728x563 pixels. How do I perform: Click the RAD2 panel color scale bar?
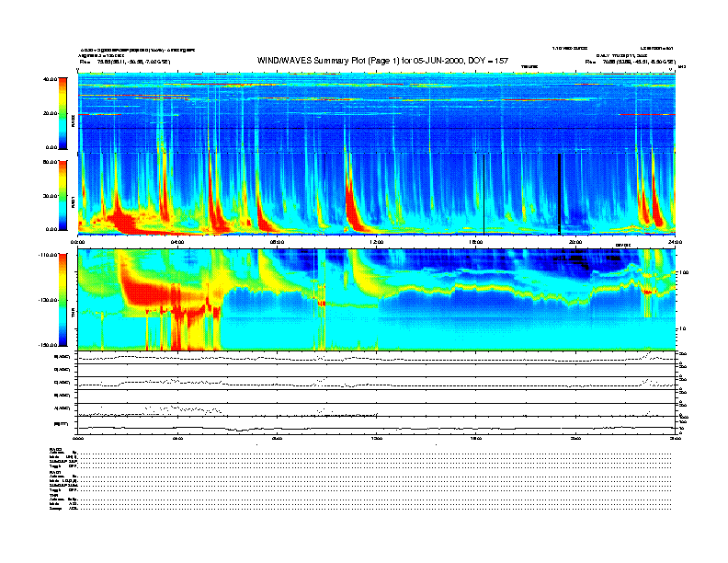63,114
